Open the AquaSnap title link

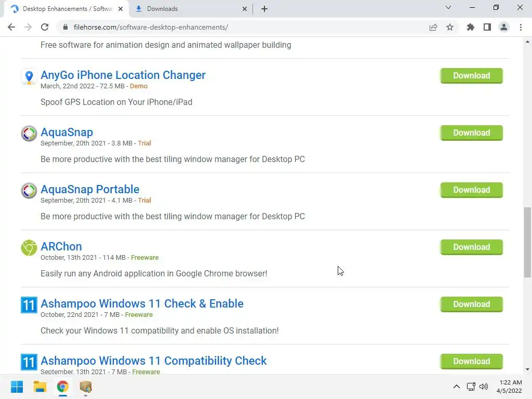click(67, 132)
